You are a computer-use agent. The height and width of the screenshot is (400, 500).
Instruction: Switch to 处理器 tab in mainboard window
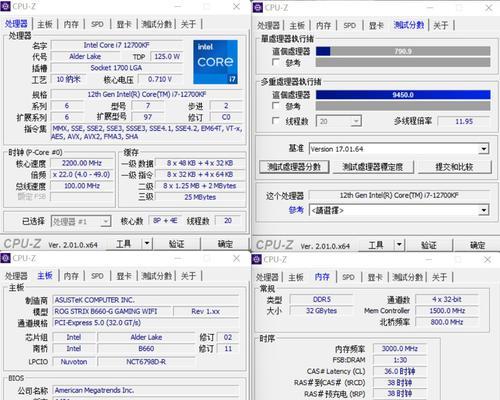(x=16, y=276)
